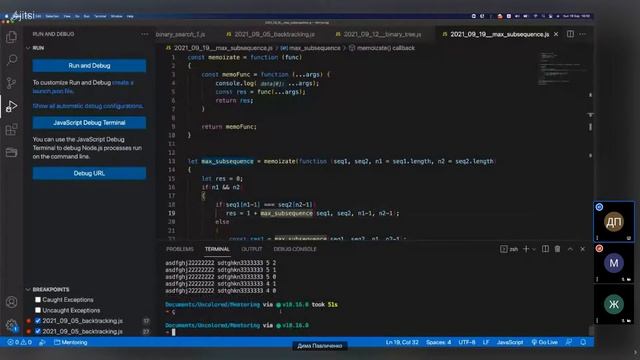Viewport: 640px width, 360px height.
Task: Click the terminal command prompt input
Action: (173, 332)
